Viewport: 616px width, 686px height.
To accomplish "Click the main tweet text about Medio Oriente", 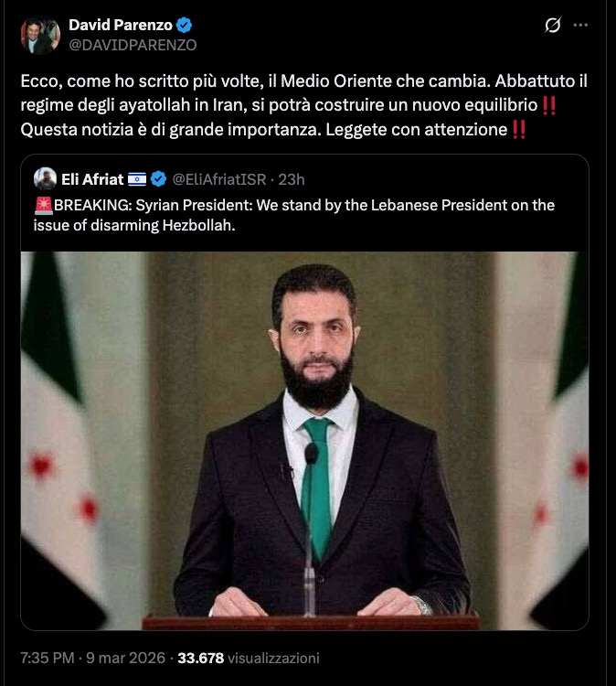I will [304, 105].
